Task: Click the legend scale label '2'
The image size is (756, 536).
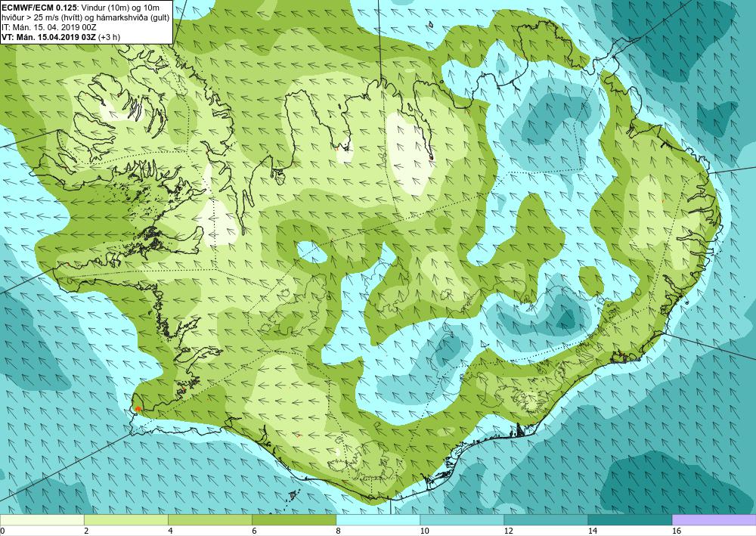Action: point(86,531)
